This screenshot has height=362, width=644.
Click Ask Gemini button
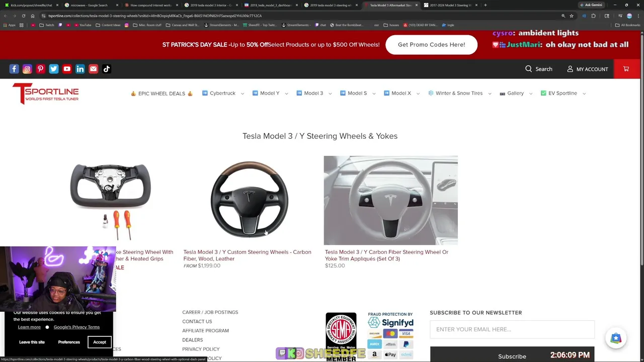click(591, 5)
